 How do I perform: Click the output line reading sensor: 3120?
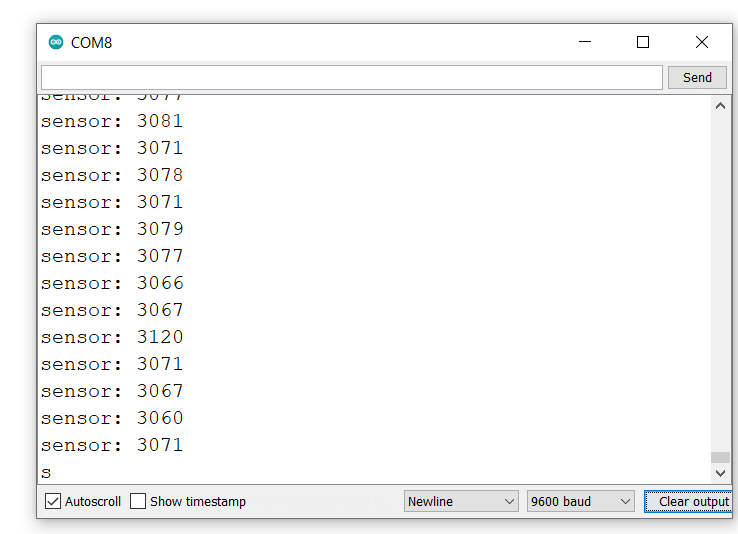112,337
